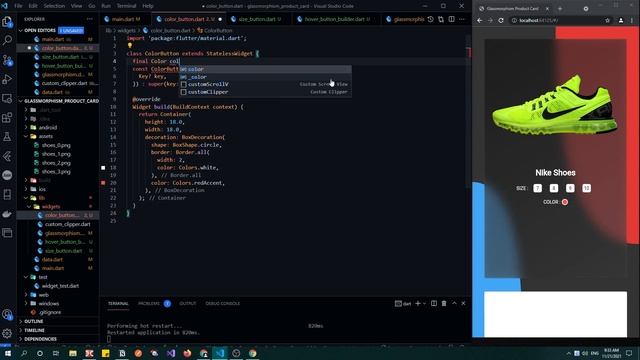The image size is (640, 360).
Task: Go back in Chrome browser
Action: click(x=480, y=20)
